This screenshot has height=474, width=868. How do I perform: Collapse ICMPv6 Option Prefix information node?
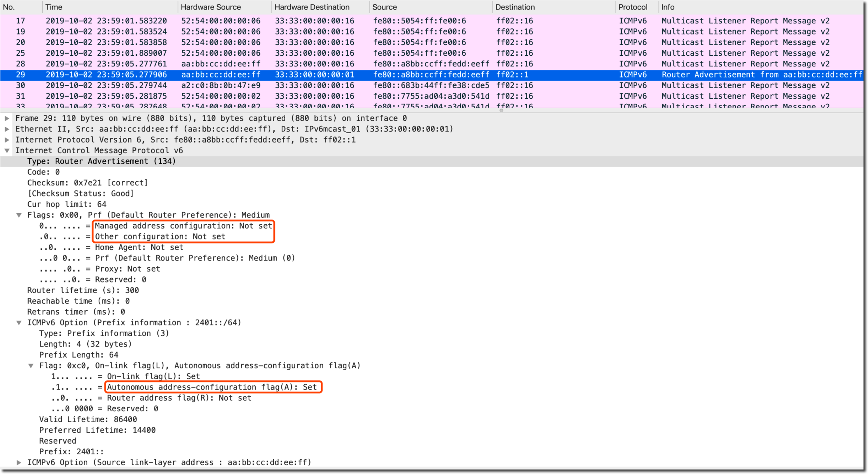click(x=19, y=323)
